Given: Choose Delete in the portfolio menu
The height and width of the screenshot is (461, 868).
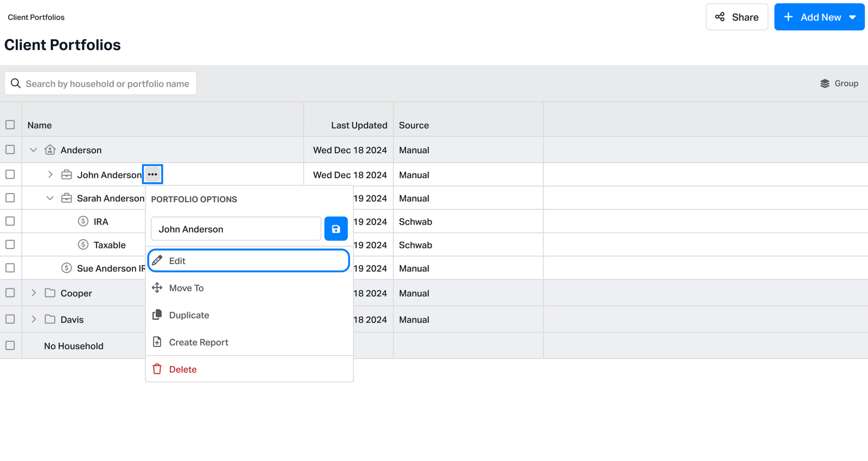Looking at the screenshot, I should (x=248, y=369).
